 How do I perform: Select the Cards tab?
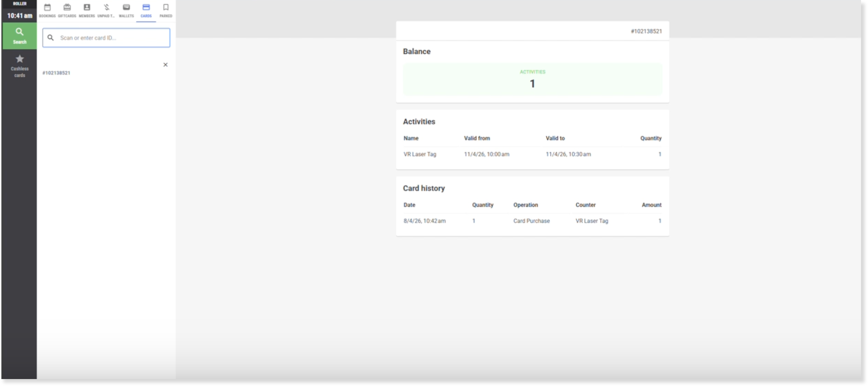[146, 10]
